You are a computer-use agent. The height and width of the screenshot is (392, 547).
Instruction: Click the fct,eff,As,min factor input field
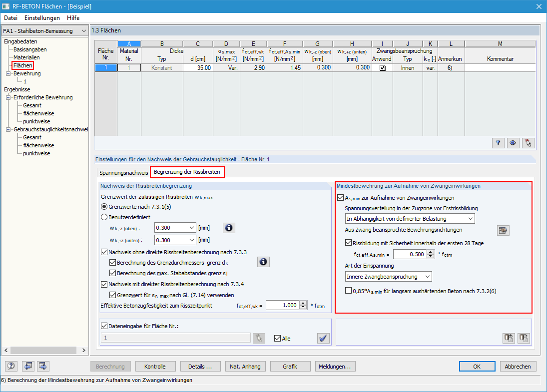pyautogui.click(x=410, y=254)
